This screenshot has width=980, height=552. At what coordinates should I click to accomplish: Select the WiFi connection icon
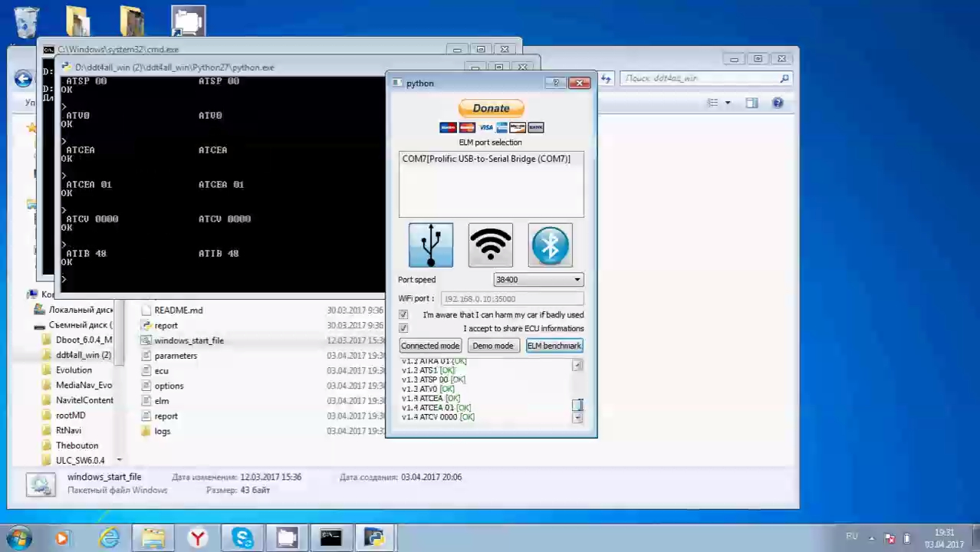490,245
